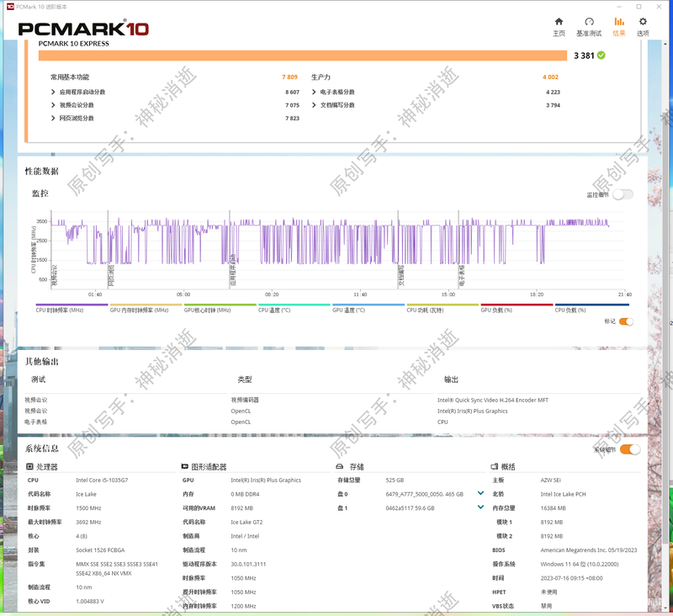Toggle the CPU 功耗 (瓦特) legend
The image size is (673, 616).
pyautogui.click(x=442, y=308)
